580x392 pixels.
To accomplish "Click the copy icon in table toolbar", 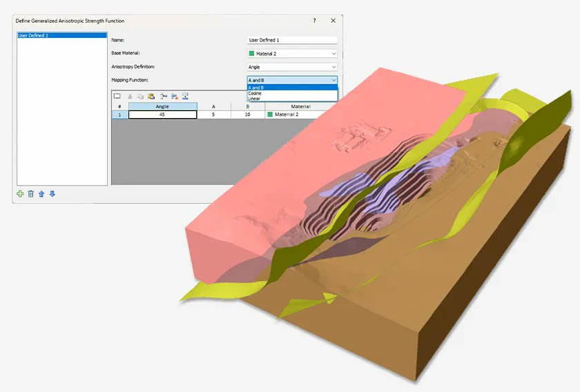I will click(x=140, y=97).
